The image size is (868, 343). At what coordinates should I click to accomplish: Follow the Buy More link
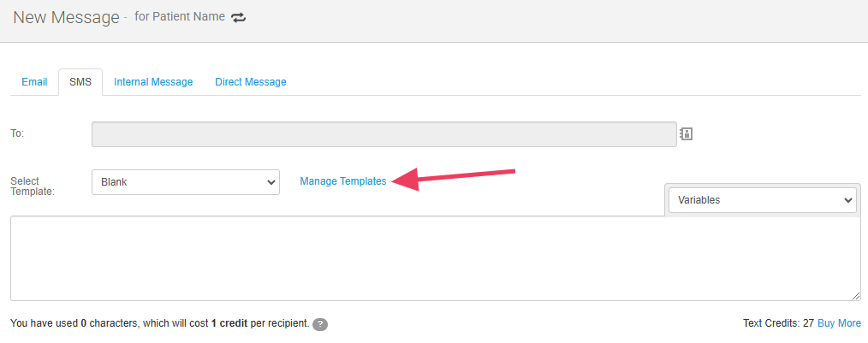(839, 323)
